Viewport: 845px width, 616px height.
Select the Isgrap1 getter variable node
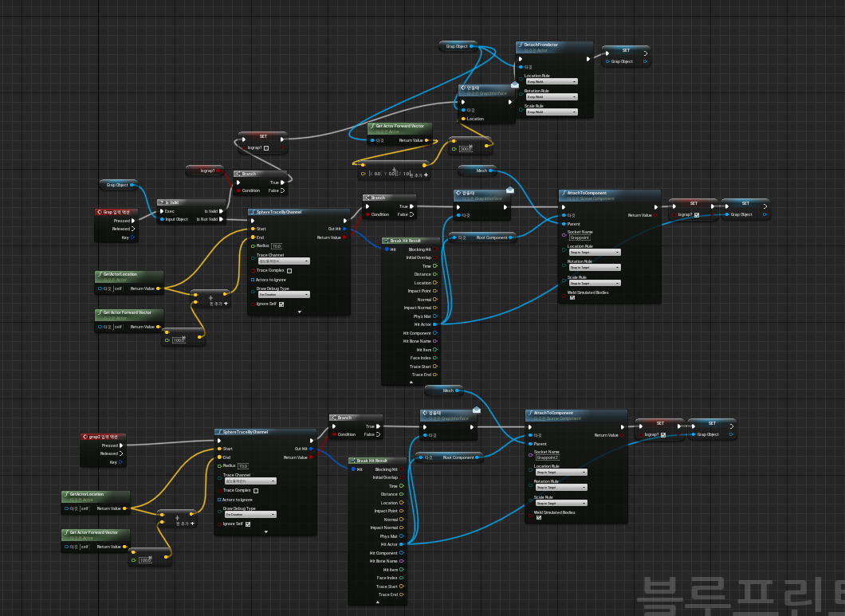click(205, 171)
